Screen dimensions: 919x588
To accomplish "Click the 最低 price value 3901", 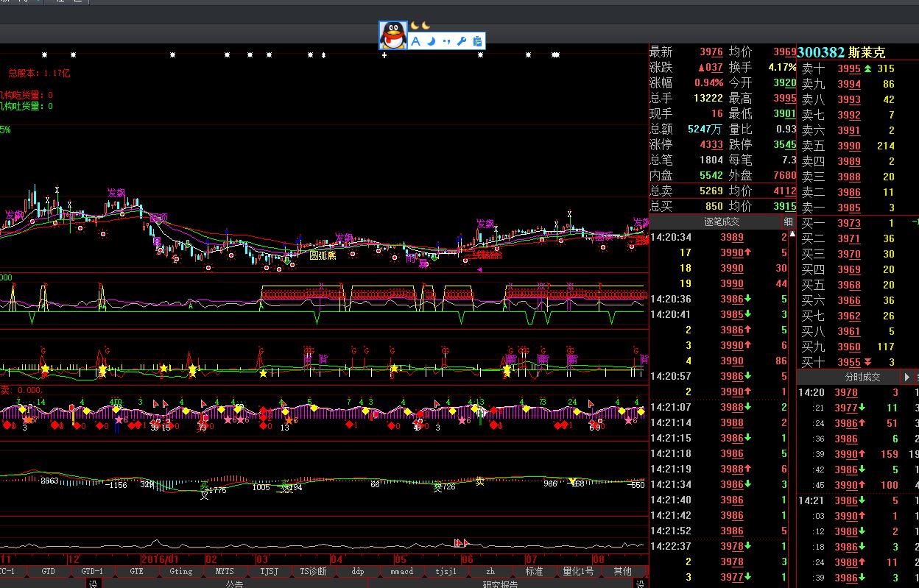I will [784, 113].
